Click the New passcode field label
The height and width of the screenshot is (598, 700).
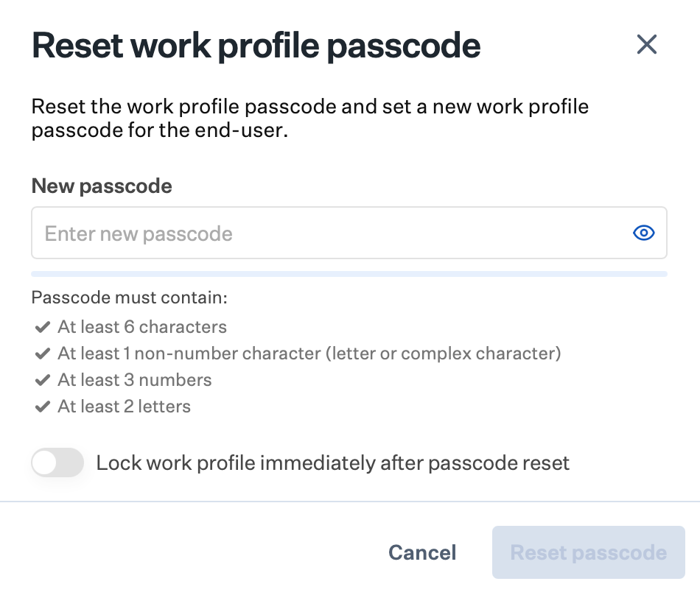[102, 186]
